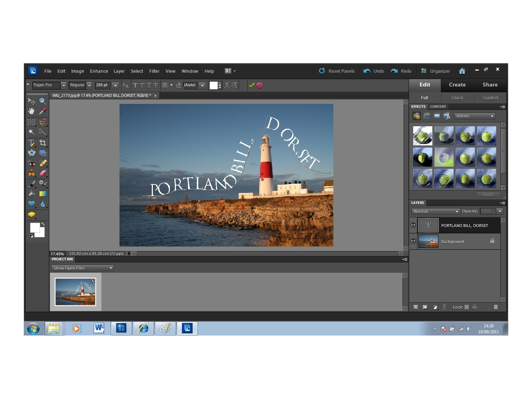Select the Rectangular Marquee tool
Viewport: 532px width, 399px height.
[x=32, y=122]
